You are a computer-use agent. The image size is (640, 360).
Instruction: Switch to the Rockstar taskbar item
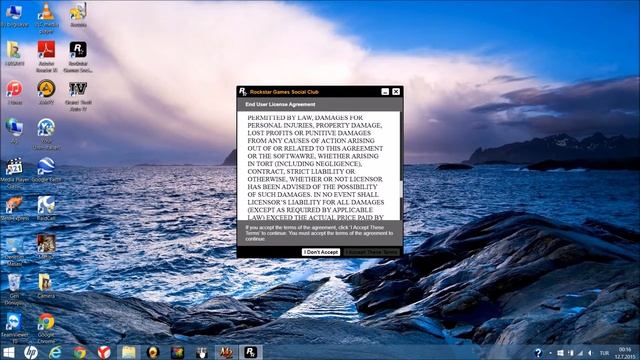(250, 352)
